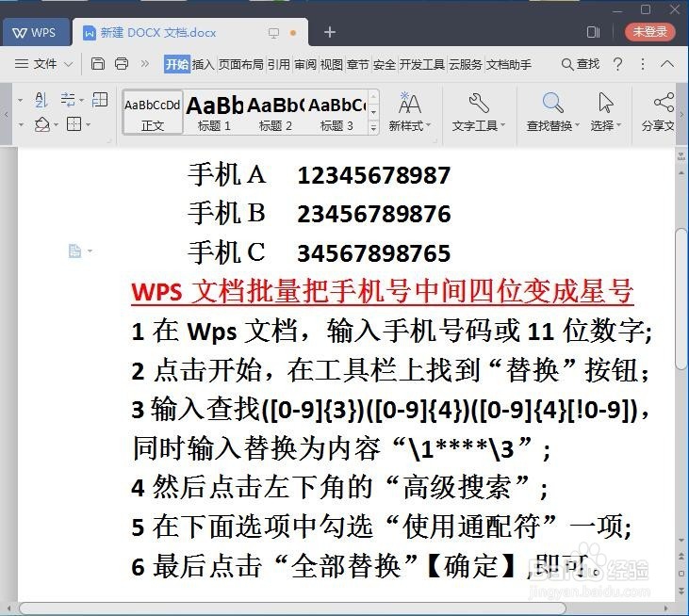This screenshot has width=689, height=616.
Task: Click the presentation screen icon on document tab
Action: (273, 33)
